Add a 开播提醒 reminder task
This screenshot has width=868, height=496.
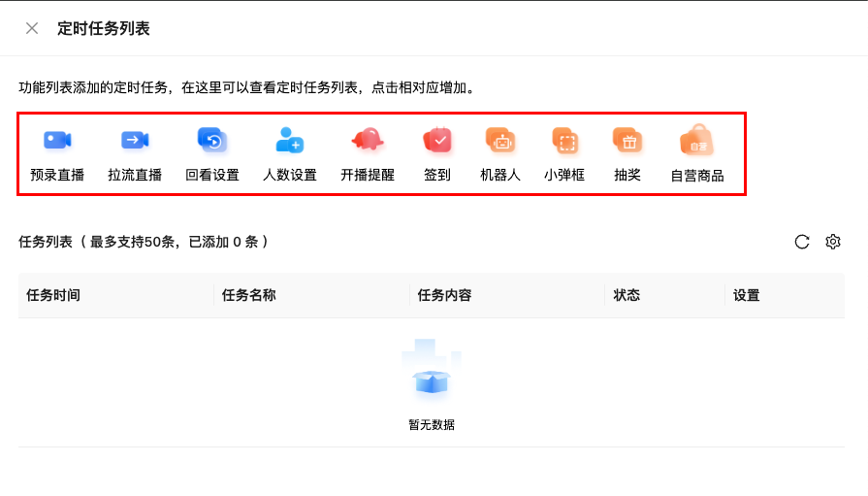(x=368, y=141)
